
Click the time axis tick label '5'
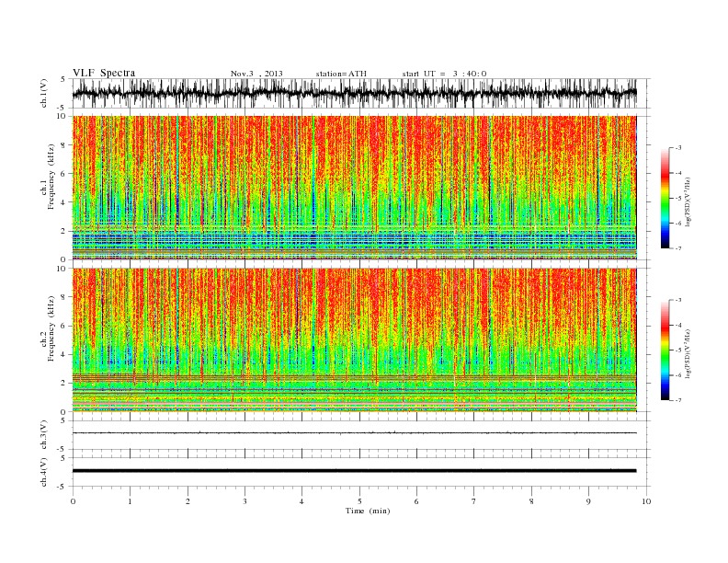coord(359,501)
